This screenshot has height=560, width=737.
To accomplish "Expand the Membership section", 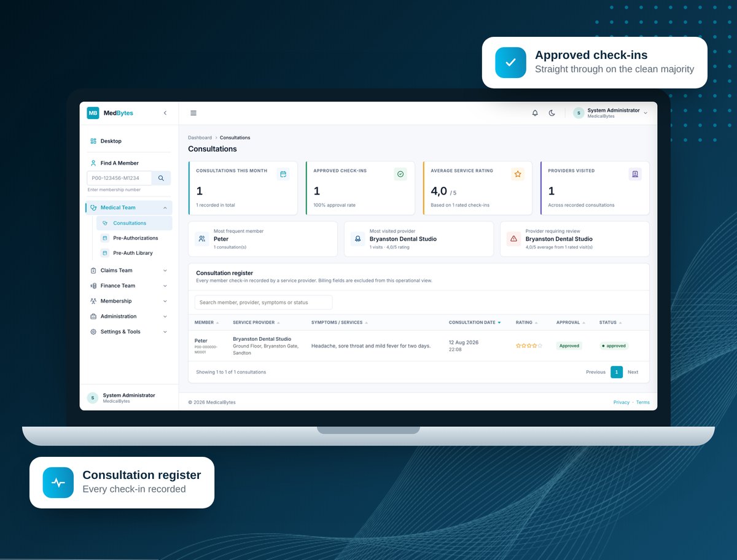I will [129, 301].
